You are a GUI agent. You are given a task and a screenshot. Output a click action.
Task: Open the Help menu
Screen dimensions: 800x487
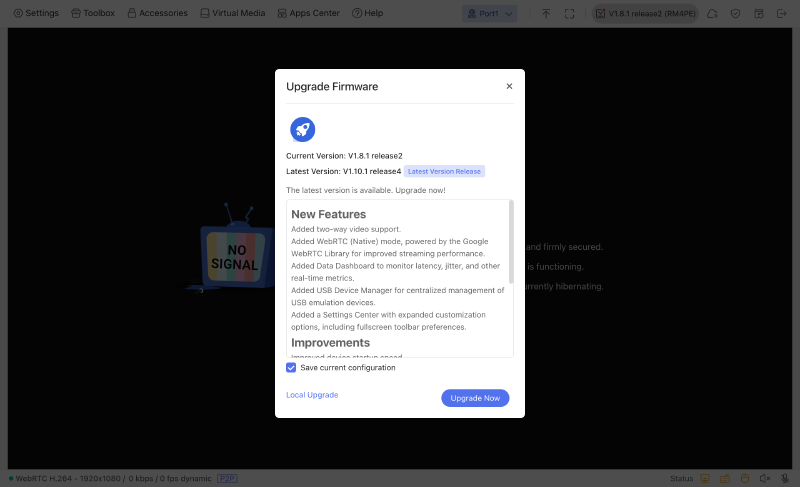(x=367, y=13)
